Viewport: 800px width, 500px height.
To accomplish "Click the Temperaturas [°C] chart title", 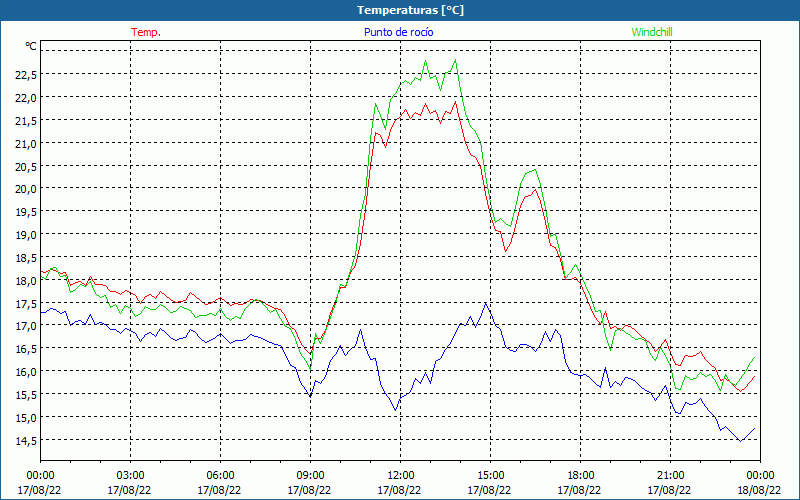I will click(x=410, y=10).
